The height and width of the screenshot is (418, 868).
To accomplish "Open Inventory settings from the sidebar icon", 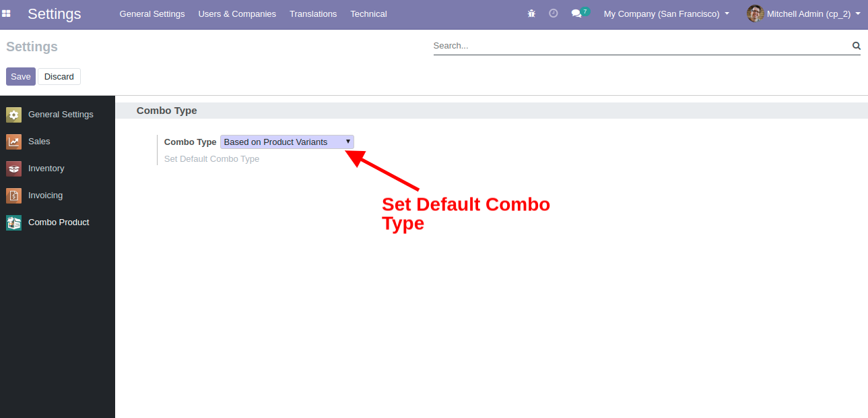I will point(13,168).
